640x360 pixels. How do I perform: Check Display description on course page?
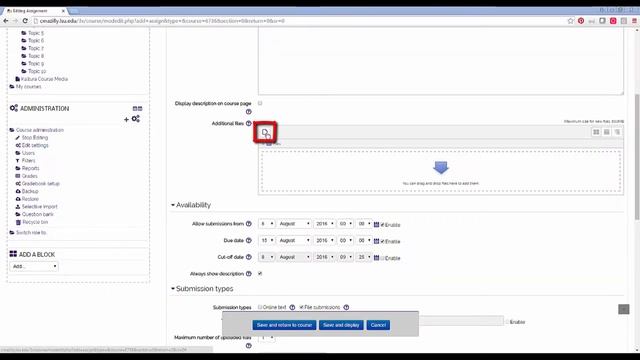tap(260, 103)
